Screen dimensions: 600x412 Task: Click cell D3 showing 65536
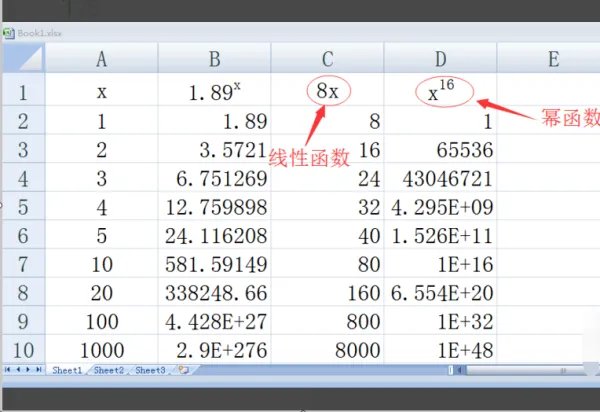pos(440,149)
